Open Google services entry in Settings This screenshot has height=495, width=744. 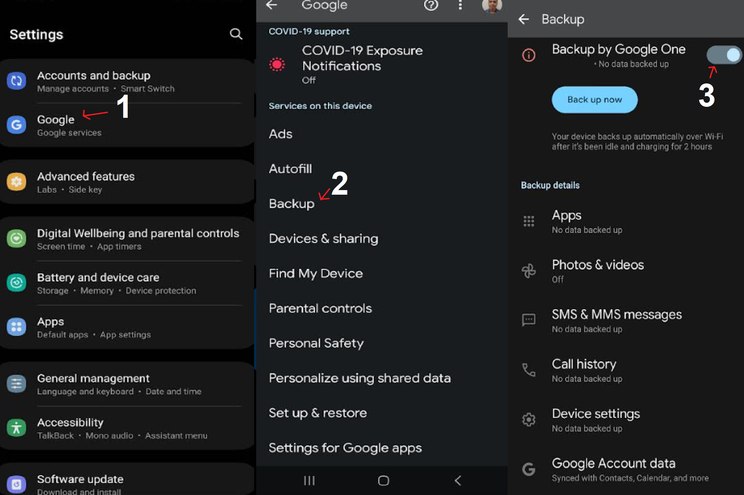[x=127, y=125]
